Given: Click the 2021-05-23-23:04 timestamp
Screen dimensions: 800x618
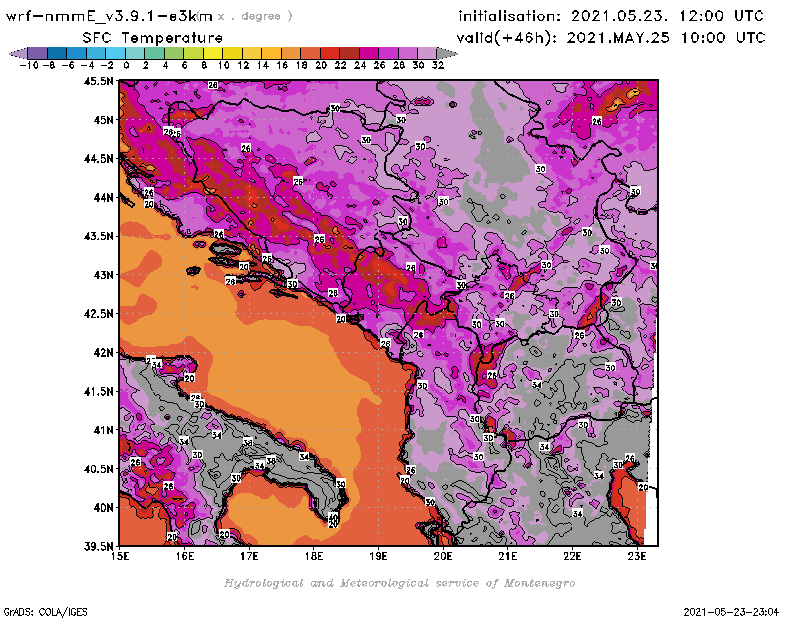Looking at the screenshot, I should [731, 612].
